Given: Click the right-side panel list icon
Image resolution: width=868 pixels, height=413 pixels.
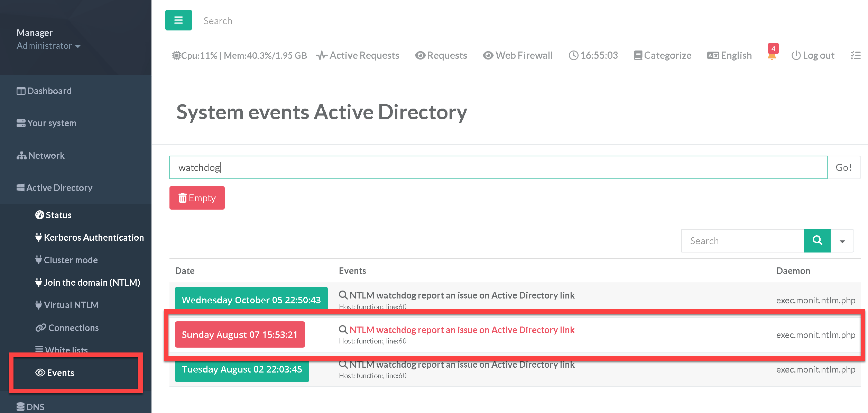Looking at the screenshot, I should (856, 55).
